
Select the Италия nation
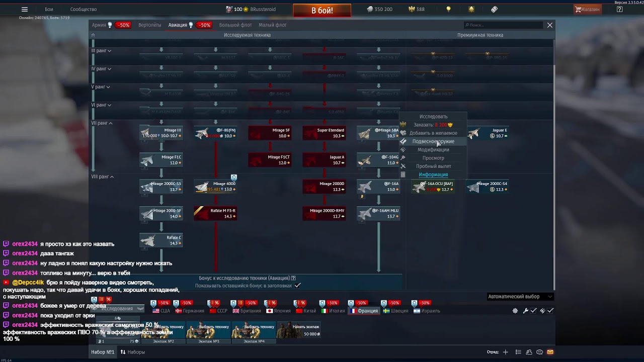(x=333, y=311)
